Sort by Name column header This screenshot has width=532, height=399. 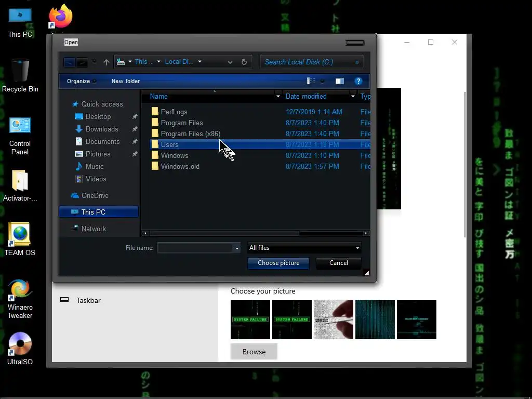click(159, 96)
